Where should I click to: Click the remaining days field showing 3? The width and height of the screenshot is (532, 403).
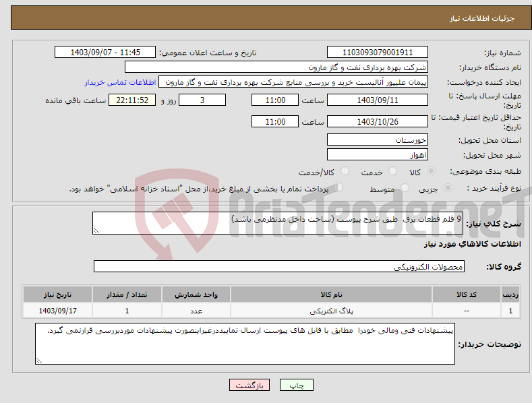click(202, 100)
